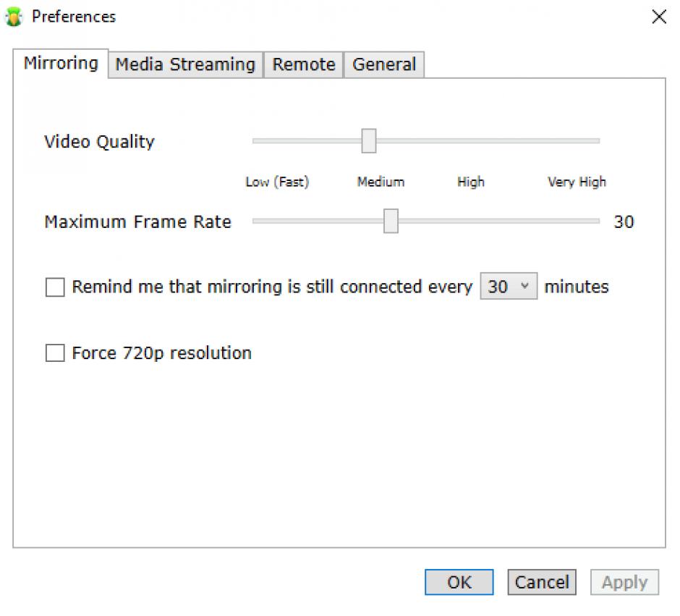Click the Maximum Frame Rate slider handle

pos(391,221)
